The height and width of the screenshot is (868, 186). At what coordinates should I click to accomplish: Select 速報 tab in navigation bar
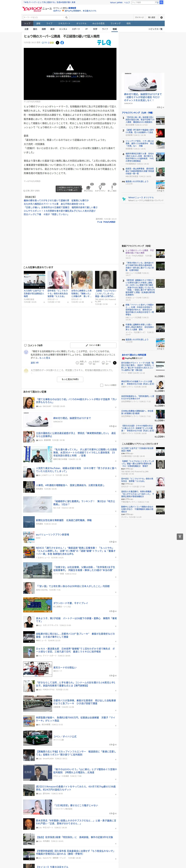point(38,24)
